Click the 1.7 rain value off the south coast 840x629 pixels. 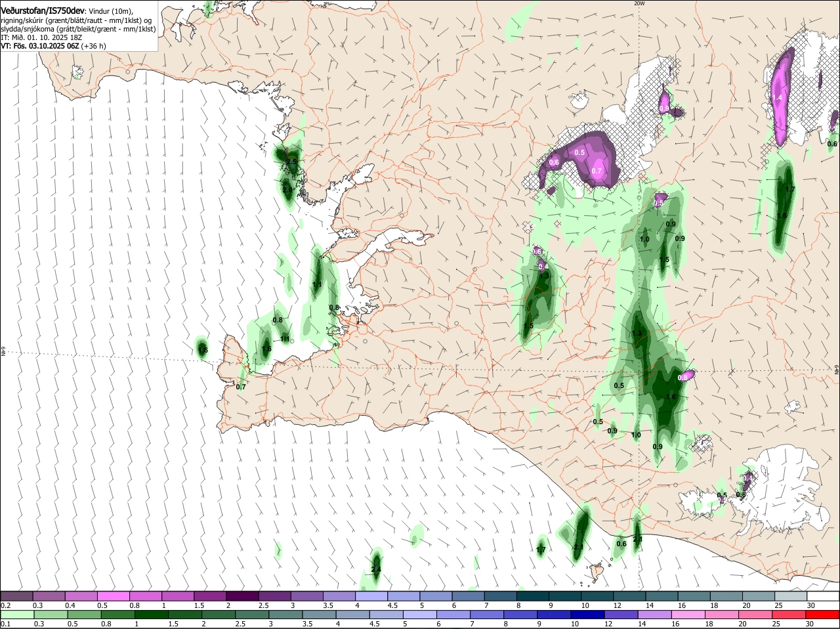541,550
